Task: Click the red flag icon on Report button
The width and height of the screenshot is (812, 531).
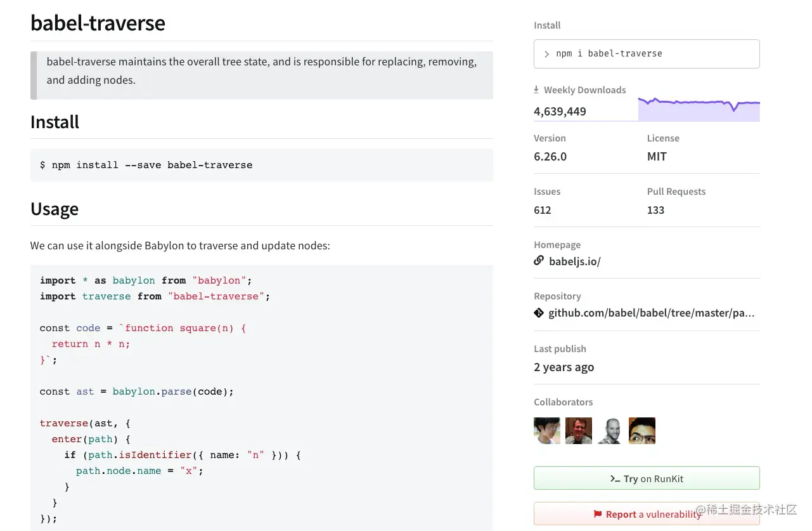Action: (x=597, y=514)
